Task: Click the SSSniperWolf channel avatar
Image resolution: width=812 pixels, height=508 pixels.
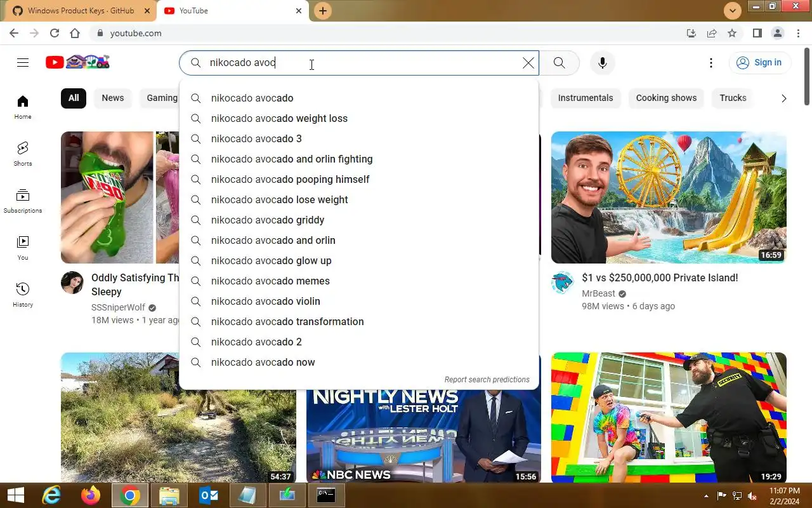Action: [x=72, y=283]
